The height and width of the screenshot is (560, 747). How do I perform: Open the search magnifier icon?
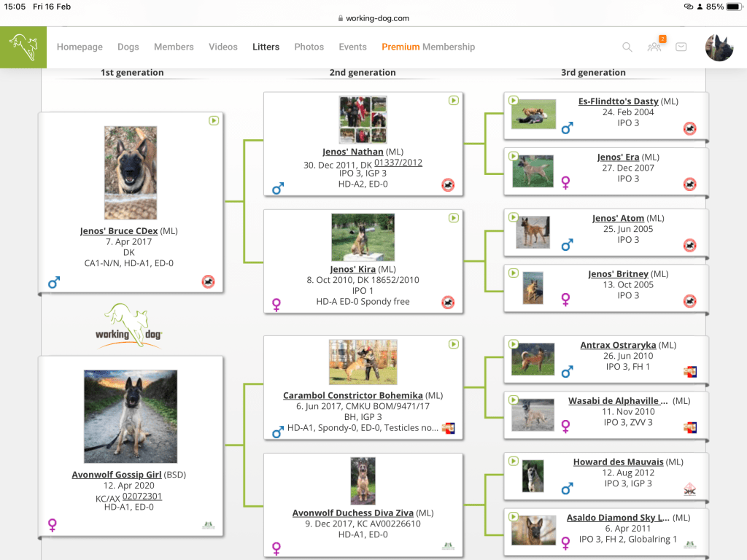[x=627, y=47]
